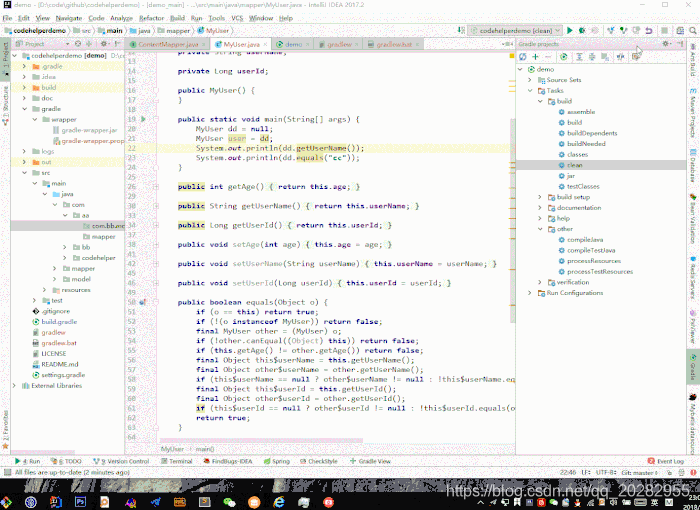Open the Analyze menu
The width and height of the screenshot is (700, 510).
point(121,18)
